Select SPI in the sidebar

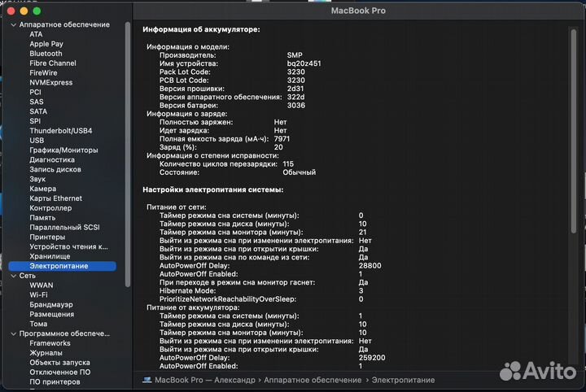point(35,121)
